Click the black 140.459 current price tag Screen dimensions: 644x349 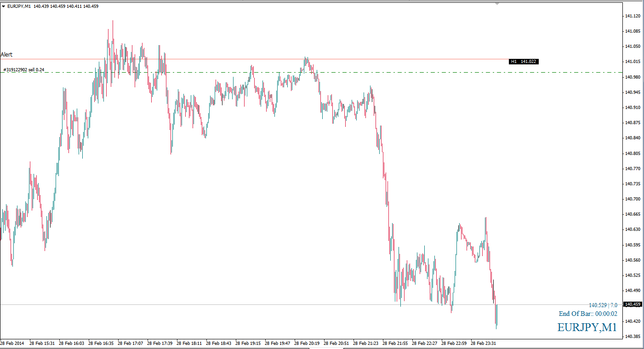tap(633, 304)
